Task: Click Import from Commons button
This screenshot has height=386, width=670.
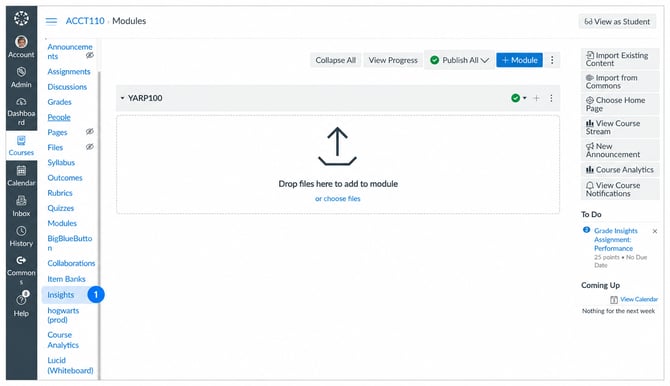Action: 620,82
